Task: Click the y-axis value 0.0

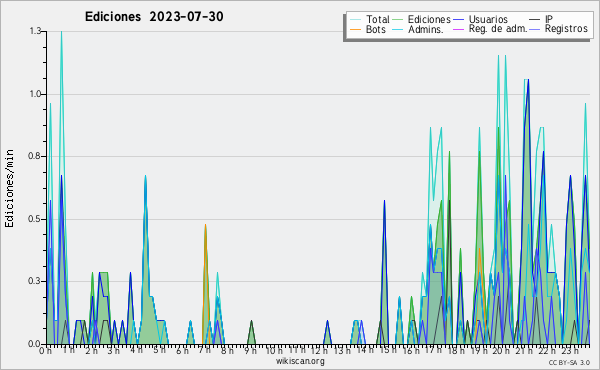Action: pos(35,344)
